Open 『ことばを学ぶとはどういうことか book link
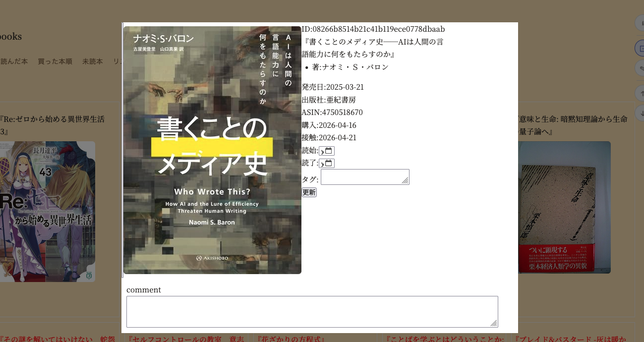Image resolution: width=644 pixels, height=342 pixels. 445,339
